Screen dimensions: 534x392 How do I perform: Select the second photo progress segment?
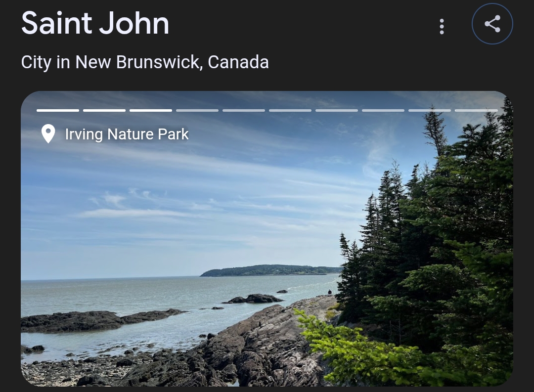[x=104, y=110]
